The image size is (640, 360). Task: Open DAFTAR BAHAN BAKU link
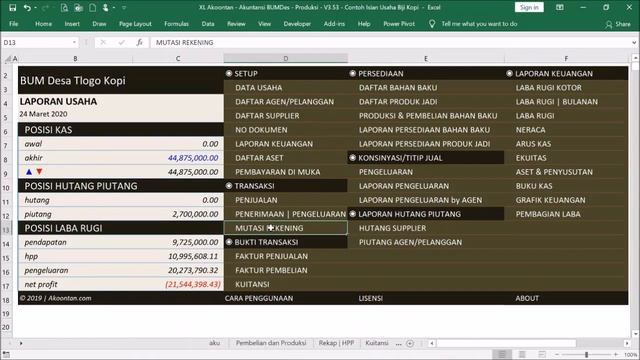point(398,88)
